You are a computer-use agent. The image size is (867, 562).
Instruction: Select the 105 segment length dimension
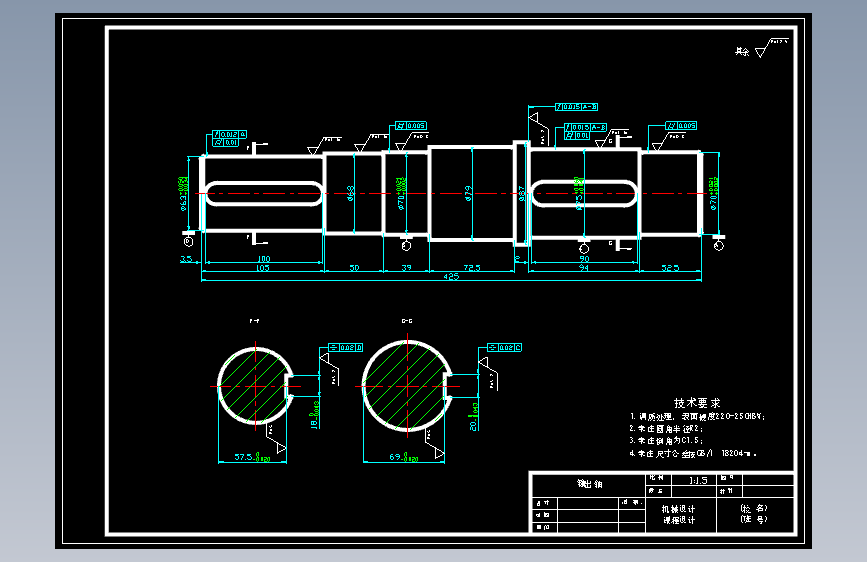(x=263, y=268)
